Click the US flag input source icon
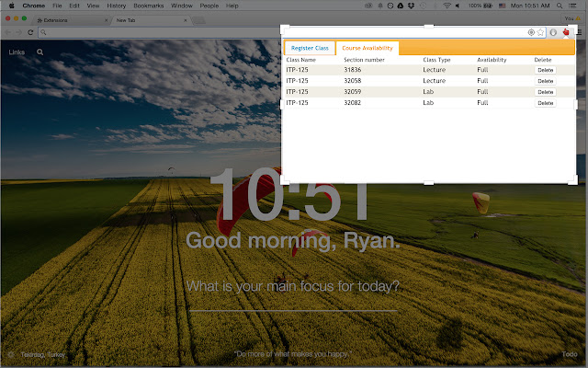The height and width of the screenshot is (368, 588). 503,6
